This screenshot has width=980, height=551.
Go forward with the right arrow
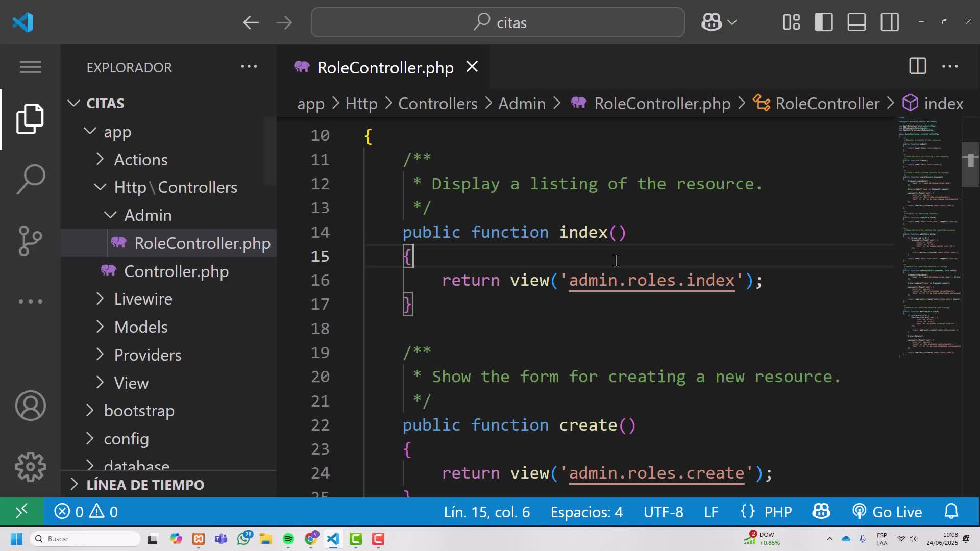[x=284, y=22]
